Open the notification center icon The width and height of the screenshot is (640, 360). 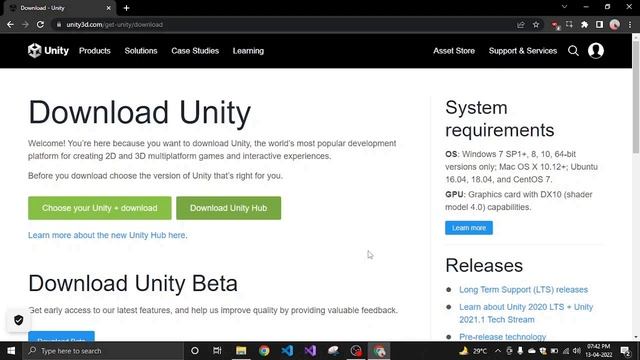point(625,351)
